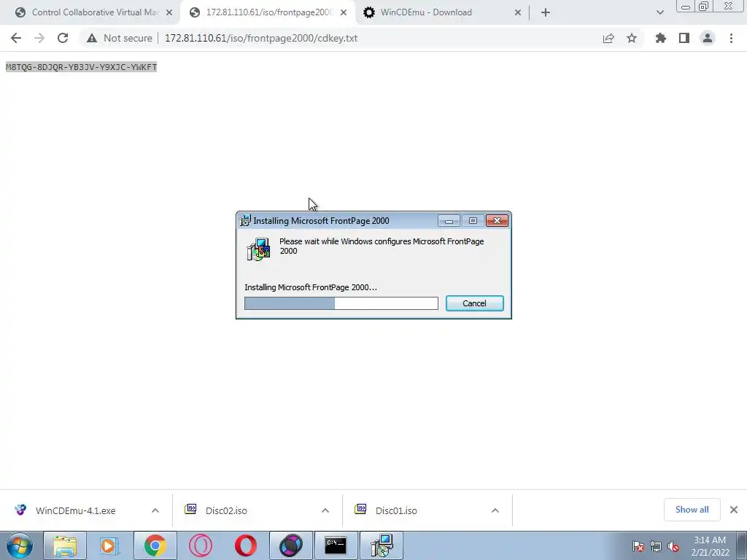
Task: Go back to the previous page
Action: click(x=16, y=38)
